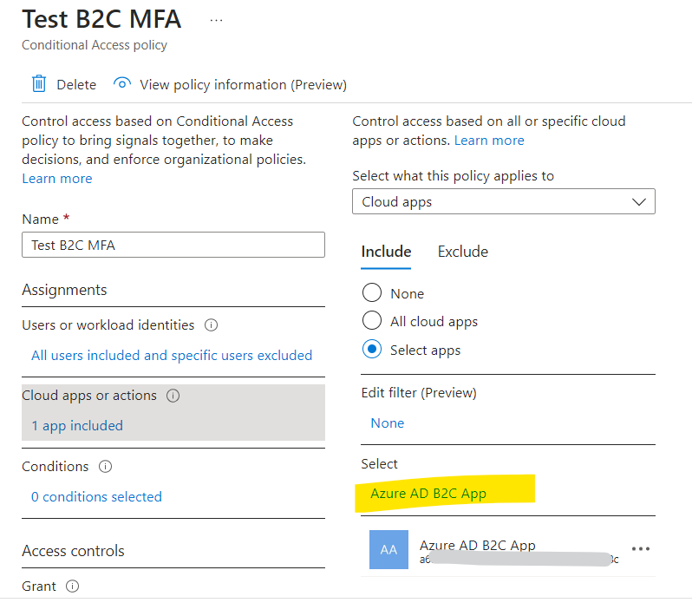The width and height of the screenshot is (692, 616).
Task: Switch to the Include tab
Action: tap(386, 252)
